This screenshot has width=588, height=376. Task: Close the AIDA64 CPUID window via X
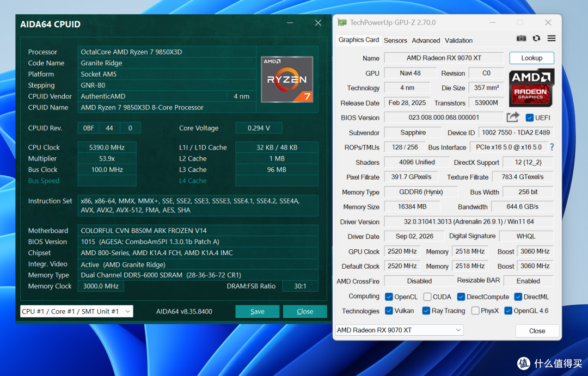[318, 23]
